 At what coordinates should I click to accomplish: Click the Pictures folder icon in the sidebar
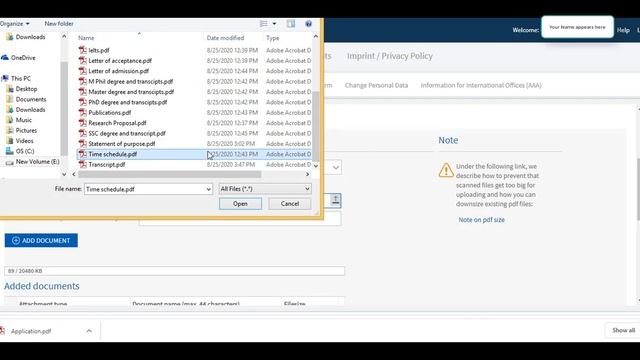pos(10,131)
